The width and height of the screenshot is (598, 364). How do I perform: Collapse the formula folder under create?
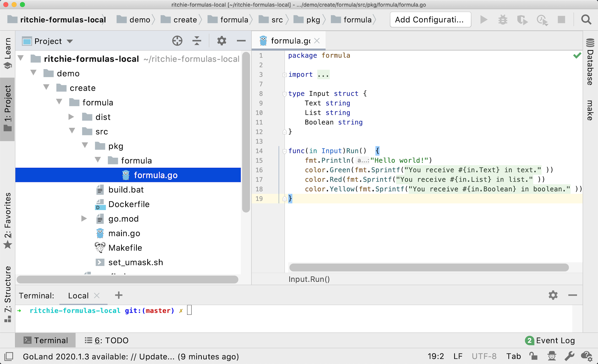tap(59, 102)
